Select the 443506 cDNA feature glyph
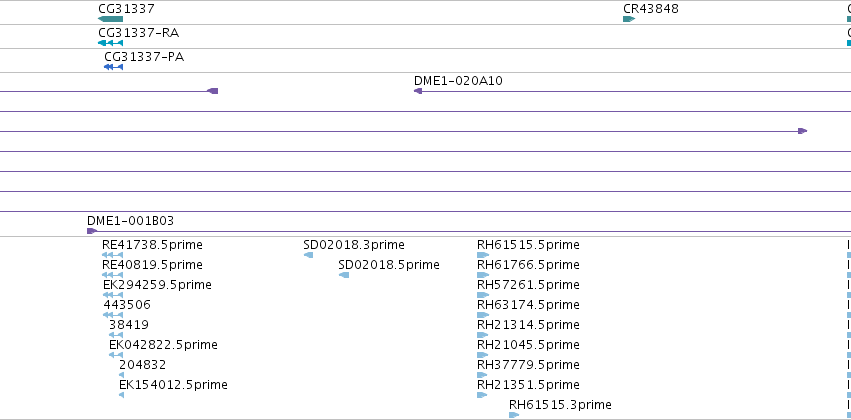 (x=113, y=315)
